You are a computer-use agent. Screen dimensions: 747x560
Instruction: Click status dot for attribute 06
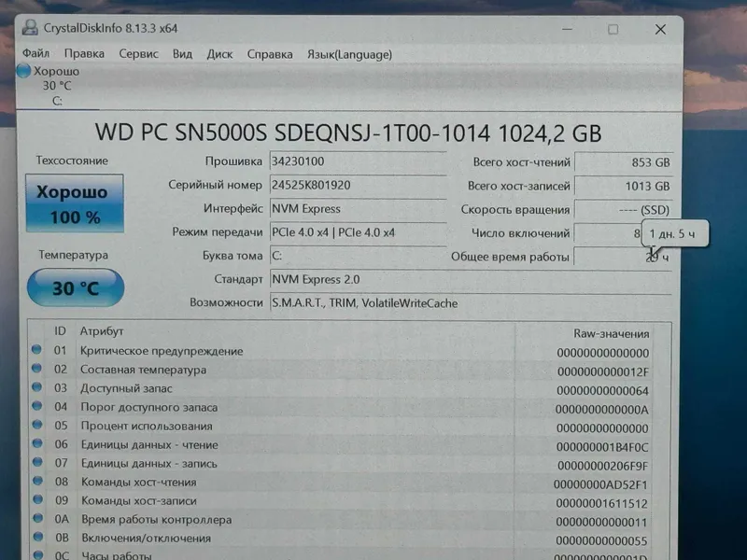click(x=37, y=443)
